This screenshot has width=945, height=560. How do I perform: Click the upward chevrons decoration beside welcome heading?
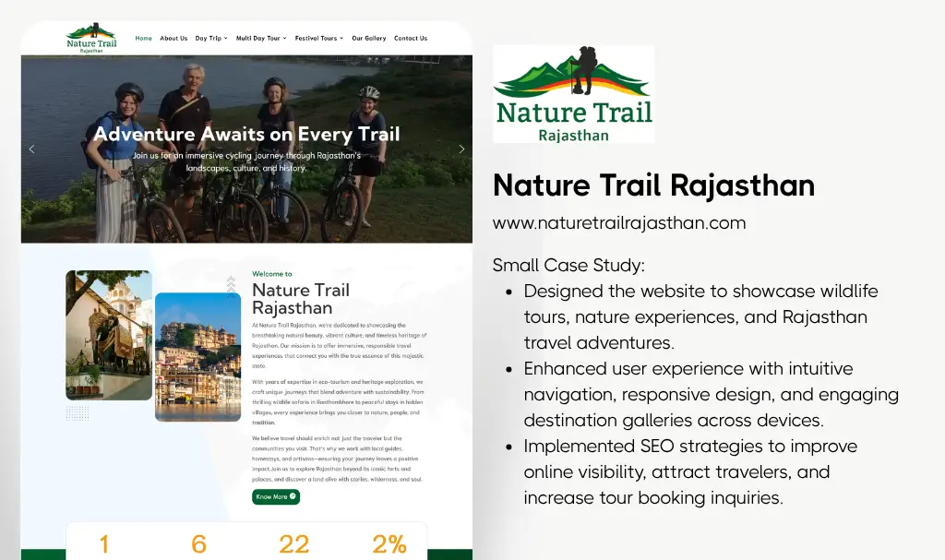pyautogui.click(x=231, y=286)
